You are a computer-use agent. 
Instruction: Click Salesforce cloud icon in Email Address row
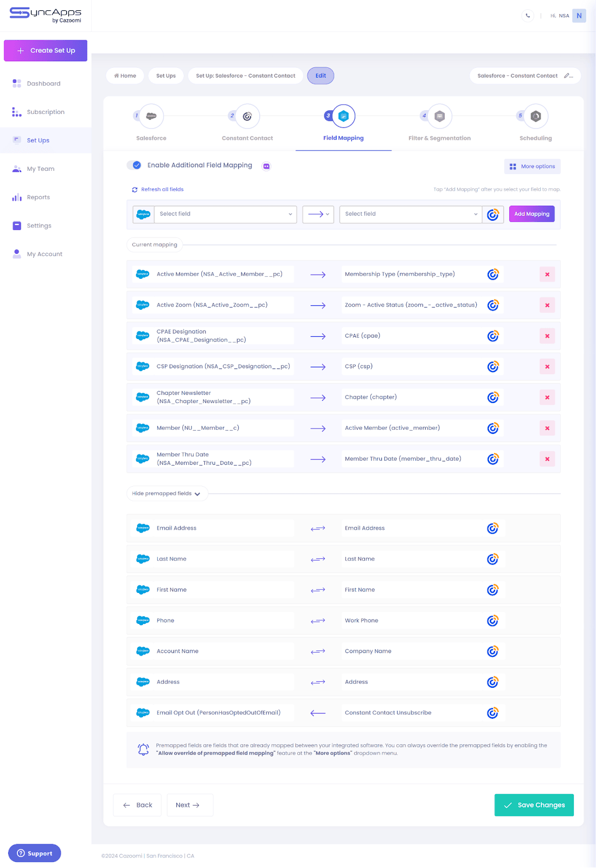(143, 528)
